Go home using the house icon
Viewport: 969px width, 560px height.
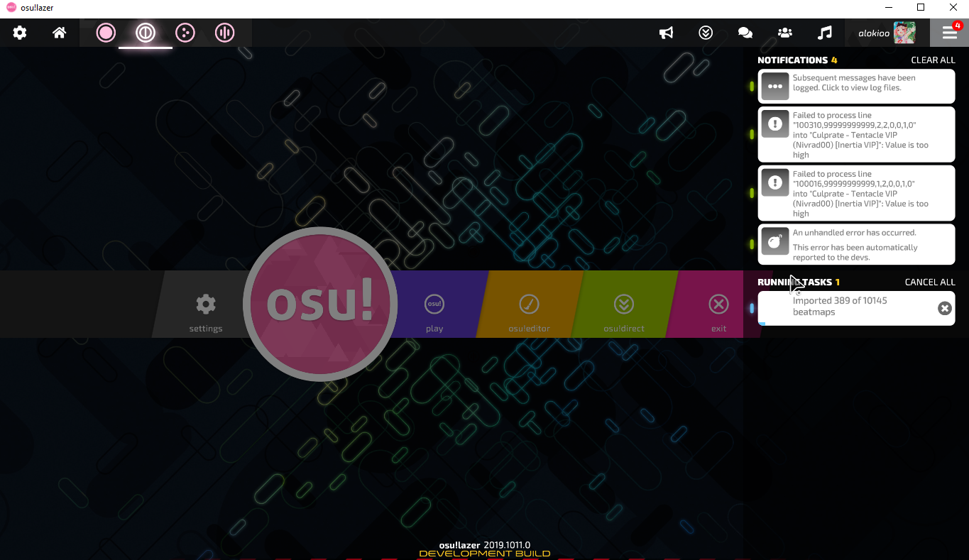pos(59,32)
